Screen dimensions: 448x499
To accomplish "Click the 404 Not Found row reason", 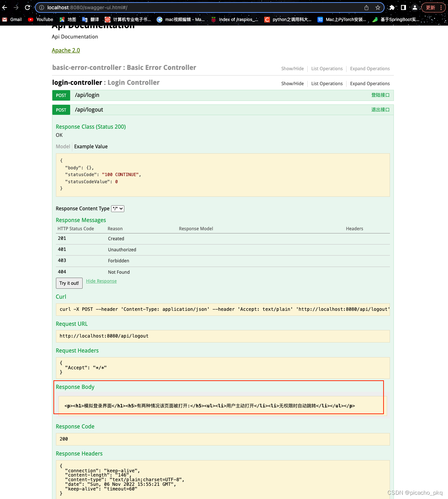I will (x=119, y=272).
